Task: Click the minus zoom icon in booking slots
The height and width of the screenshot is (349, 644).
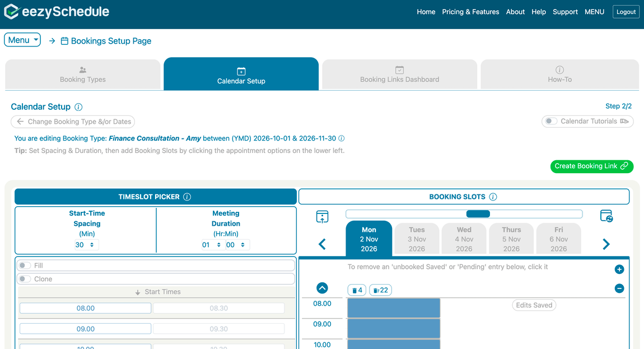Action: [x=619, y=288]
